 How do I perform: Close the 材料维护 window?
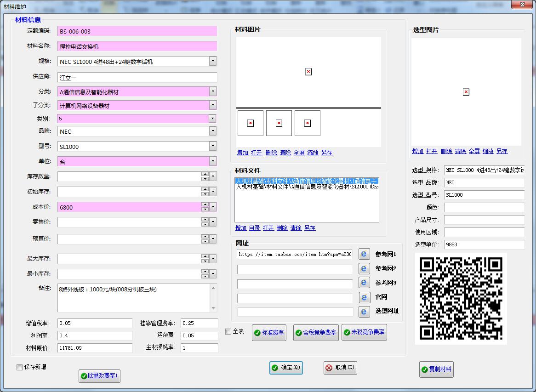[x=522, y=5]
